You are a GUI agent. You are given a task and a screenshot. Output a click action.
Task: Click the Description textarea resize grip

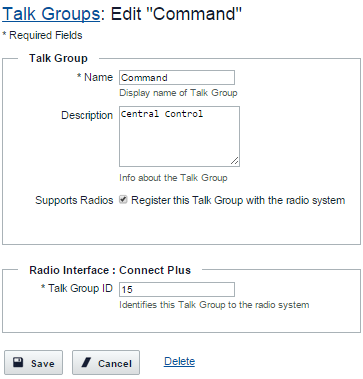[235, 161]
